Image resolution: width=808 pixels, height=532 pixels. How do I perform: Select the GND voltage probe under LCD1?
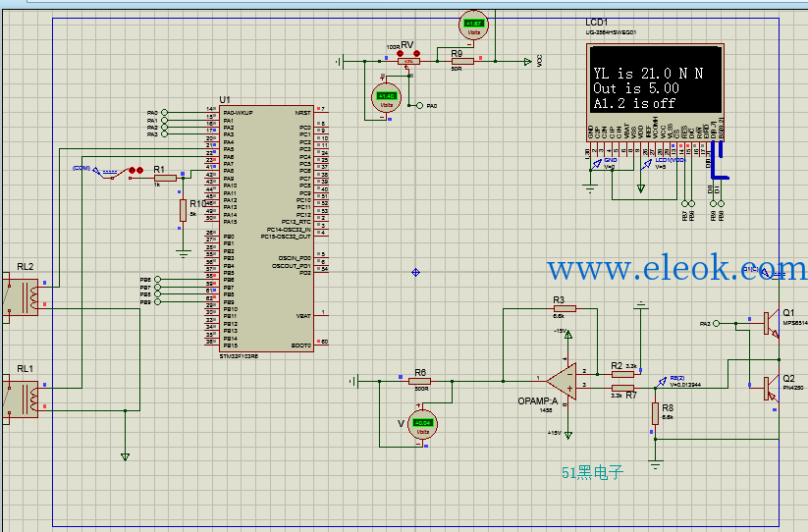[x=597, y=164]
